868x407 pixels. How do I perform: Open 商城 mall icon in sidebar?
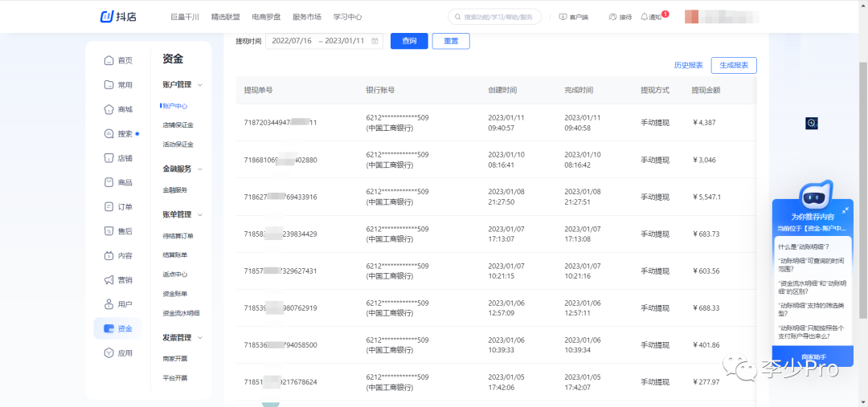109,109
